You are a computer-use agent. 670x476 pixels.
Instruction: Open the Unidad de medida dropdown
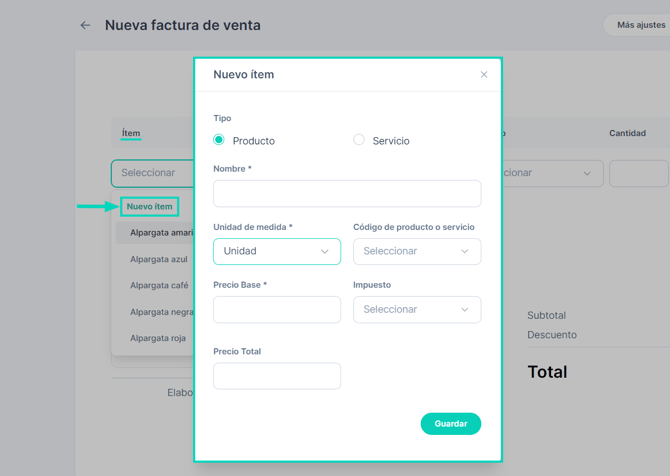276,251
